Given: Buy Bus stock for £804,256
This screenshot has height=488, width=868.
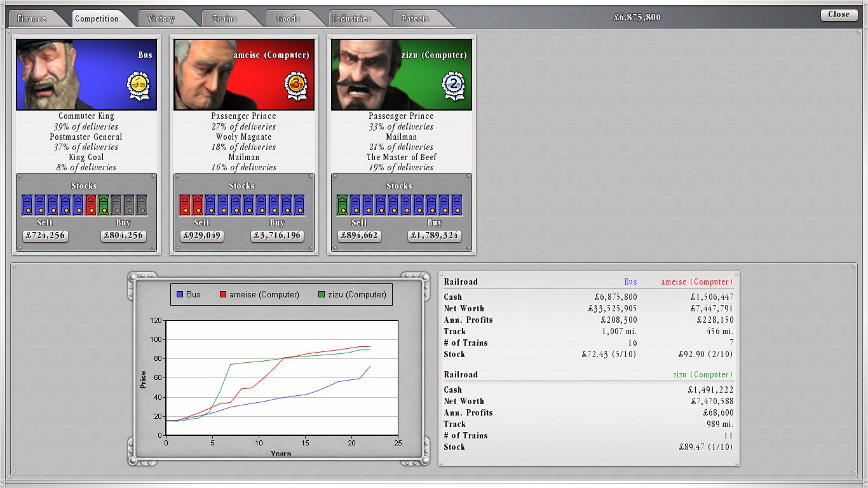Looking at the screenshot, I should point(123,236).
